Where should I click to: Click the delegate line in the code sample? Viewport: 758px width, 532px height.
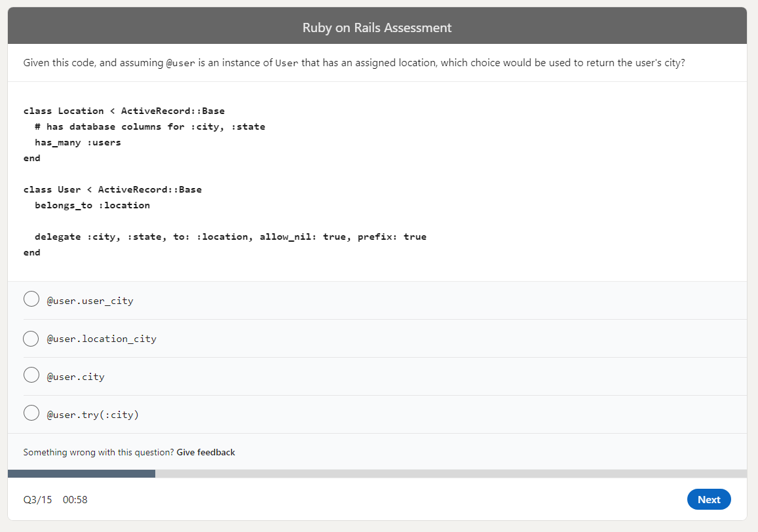click(x=225, y=237)
